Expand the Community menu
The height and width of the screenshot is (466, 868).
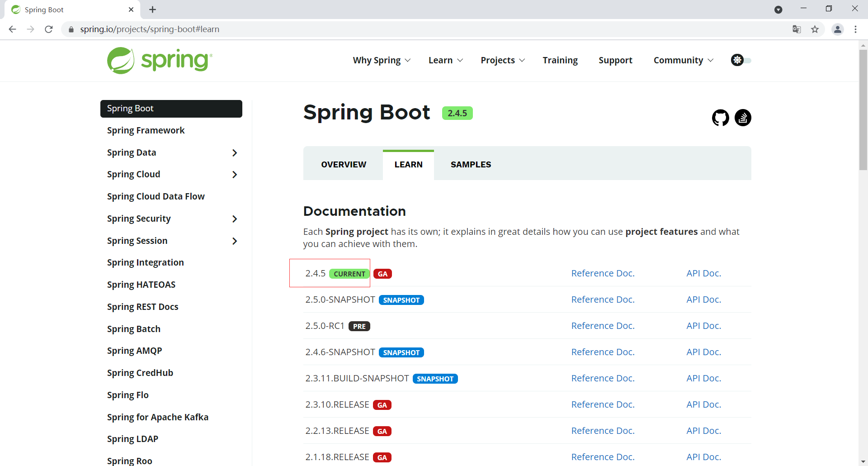tap(683, 60)
